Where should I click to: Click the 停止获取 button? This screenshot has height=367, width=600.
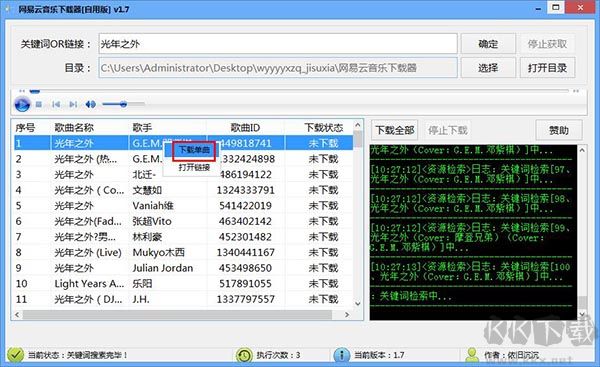(547, 44)
